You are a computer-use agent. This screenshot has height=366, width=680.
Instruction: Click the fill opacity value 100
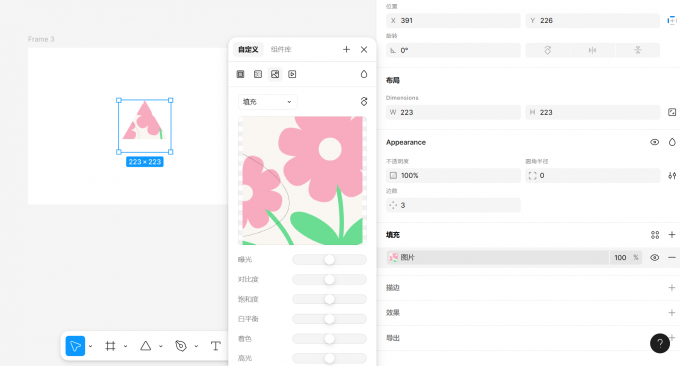coord(620,258)
